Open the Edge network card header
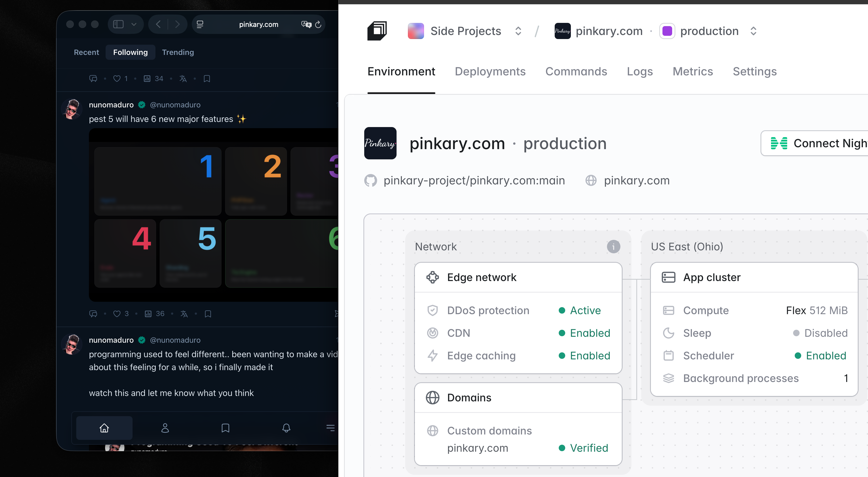Screen dimensions: 868x477 coord(518,277)
